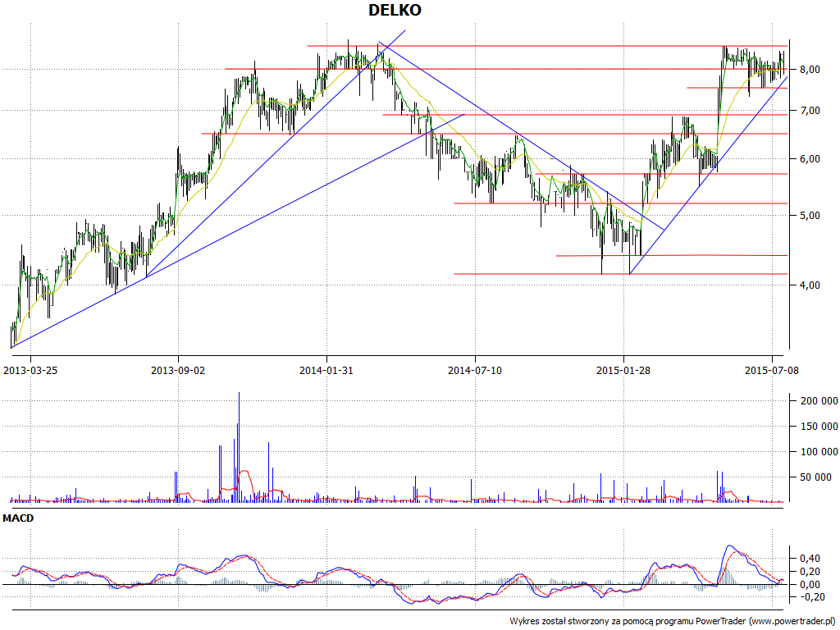Click the 5,00 price axis label
The width and height of the screenshot is (840, 630).
[x=810, y=216]
